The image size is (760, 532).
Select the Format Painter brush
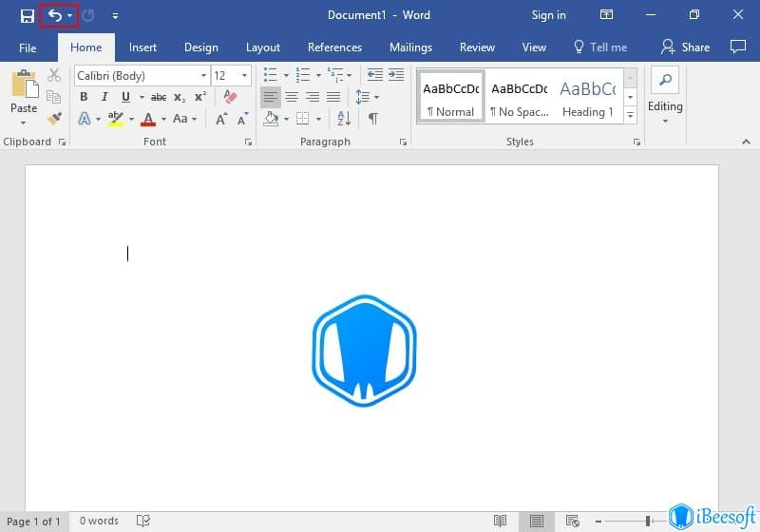(54, 118)
